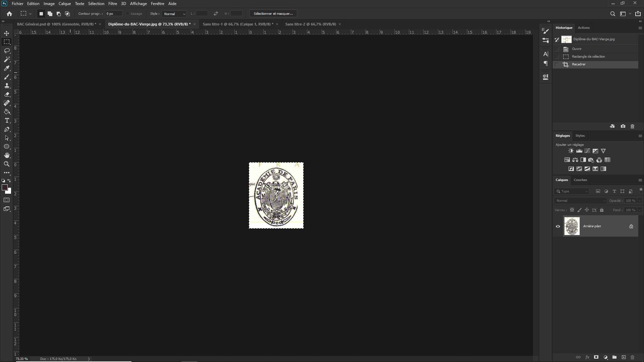This screenshot has height=362, width=644.
Task: Select the Lasso tool
Action: pyautogui.click(x=7, y=51)
